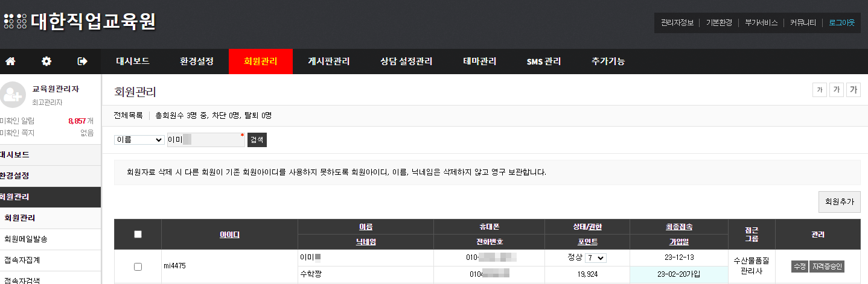Screen dimensions: 868x284
Task: Open the permission level dropdown showing 7
Action: [x=595, y=258]
